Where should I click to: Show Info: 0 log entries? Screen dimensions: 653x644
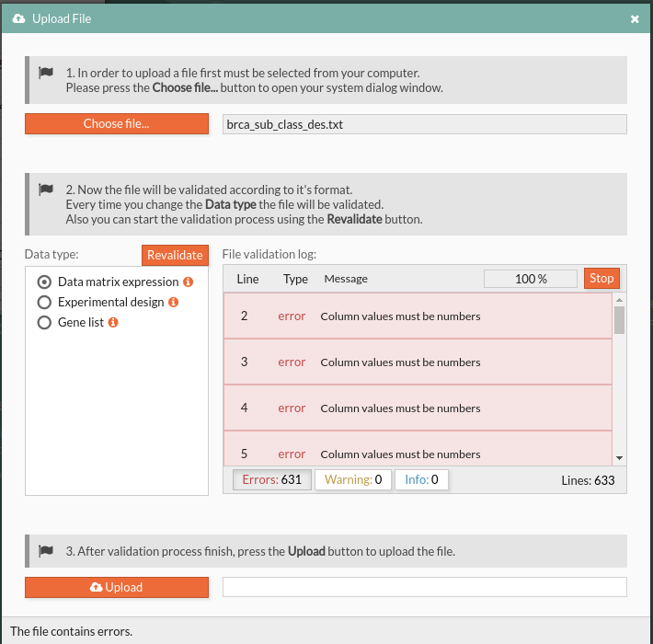tap(421, 479)
